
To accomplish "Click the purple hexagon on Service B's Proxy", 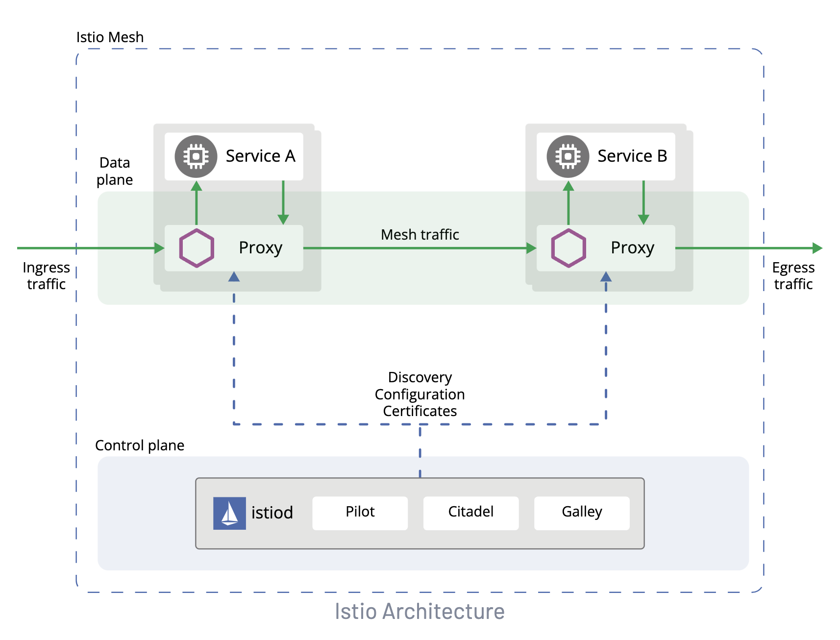I will (x=569, y=248).
